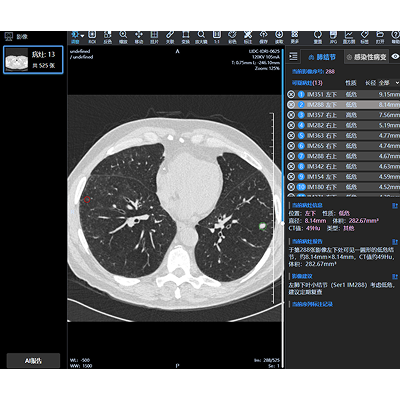Remove lesion 1 IM351 with its X circle
The height and width of the screenshot is (400, 400).
tap(291, 94)
